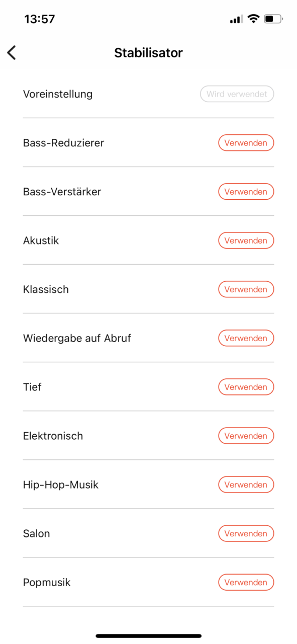
Task: Tap the Wi-Fi status icon
Action: (x=253, y=19)
